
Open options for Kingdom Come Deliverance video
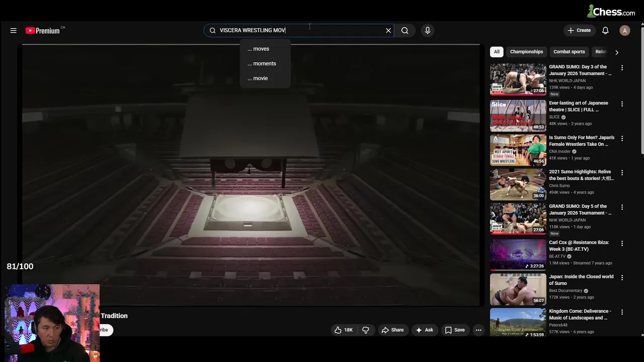[622, 312]
